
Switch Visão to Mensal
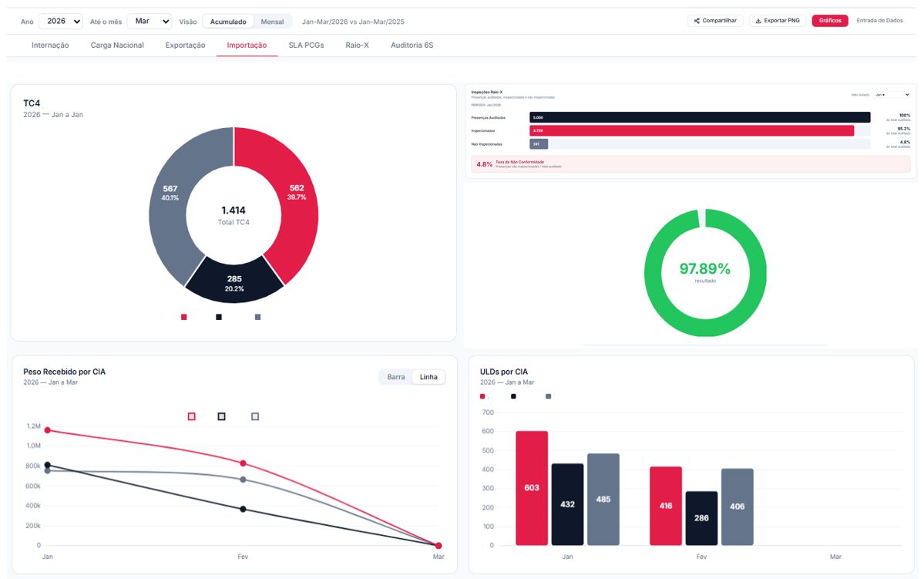click(x=272, y=22)
